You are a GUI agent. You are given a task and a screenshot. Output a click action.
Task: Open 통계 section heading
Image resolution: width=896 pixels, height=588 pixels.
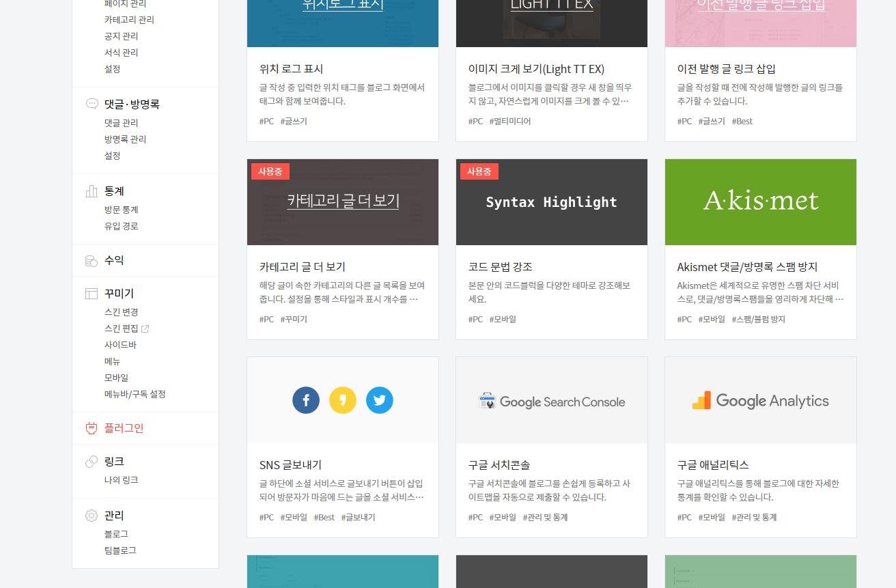click(x=114, y=191)
